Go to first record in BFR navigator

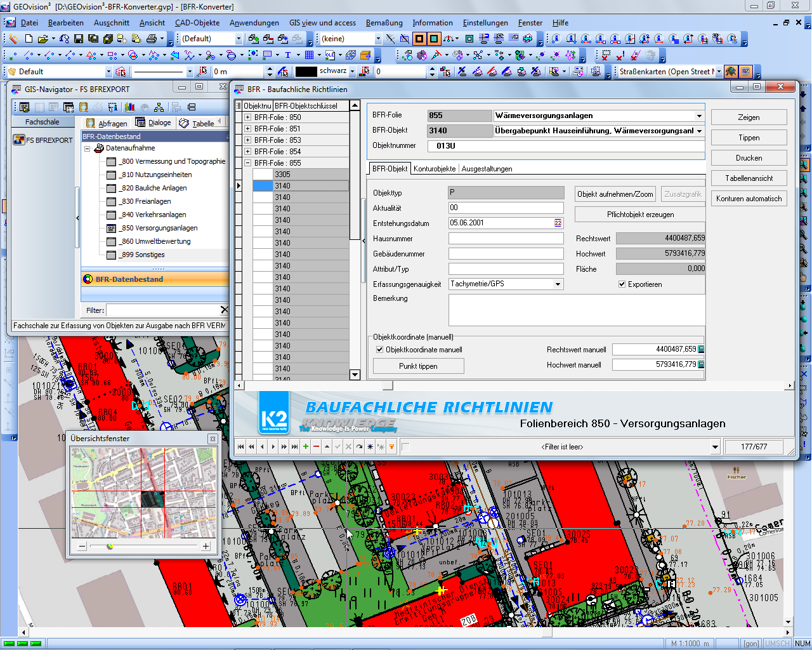tap(241, 447)
